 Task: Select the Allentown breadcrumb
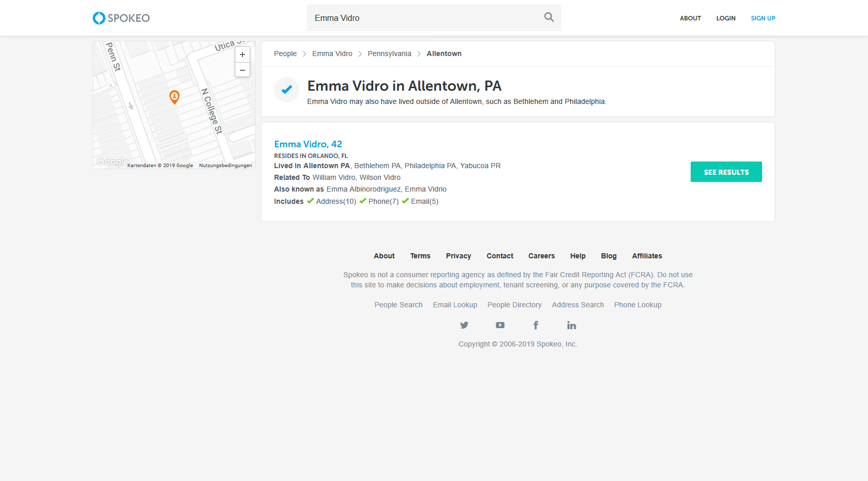pyautogui.click(x=444, y=54)
